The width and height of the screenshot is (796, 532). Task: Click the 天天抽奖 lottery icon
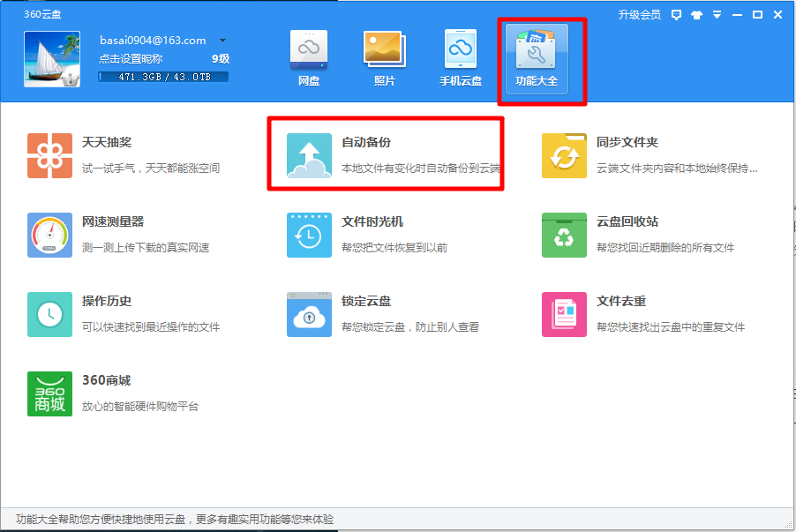[x=49, y=155]
